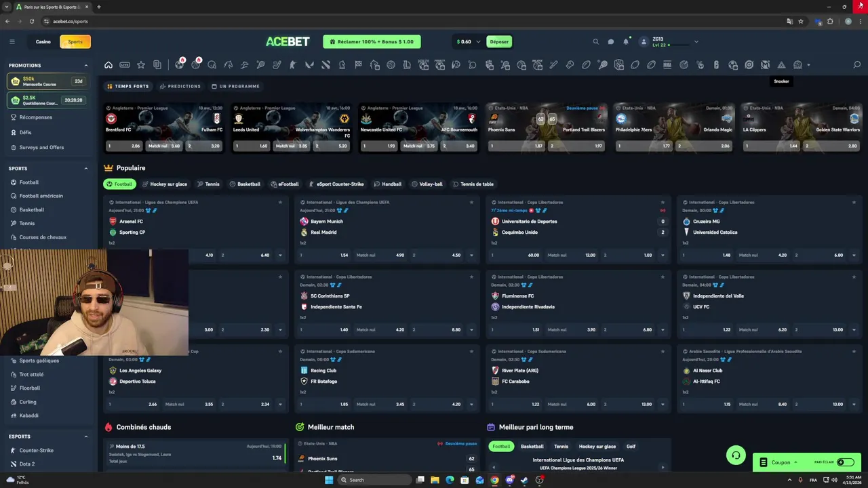Switch to the Casino tab
The height and width of the screenshot is (488, 868).
coord(43,41)
